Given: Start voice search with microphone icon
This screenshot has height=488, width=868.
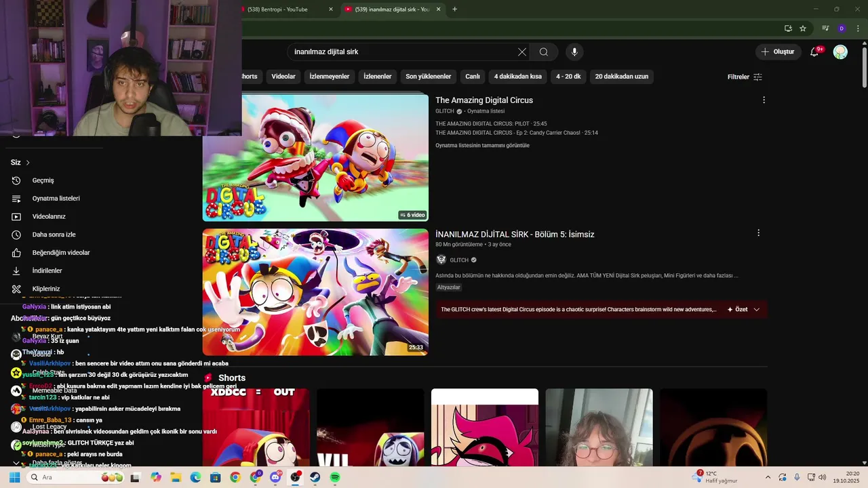Looking at the screenshot, I should point(574,52).
